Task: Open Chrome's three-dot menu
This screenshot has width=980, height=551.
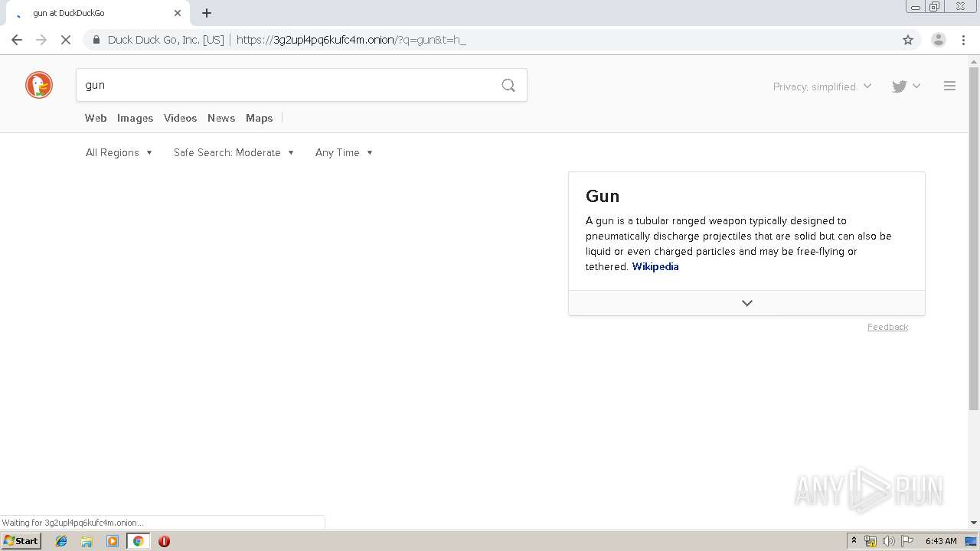Action: coord(963,40)
